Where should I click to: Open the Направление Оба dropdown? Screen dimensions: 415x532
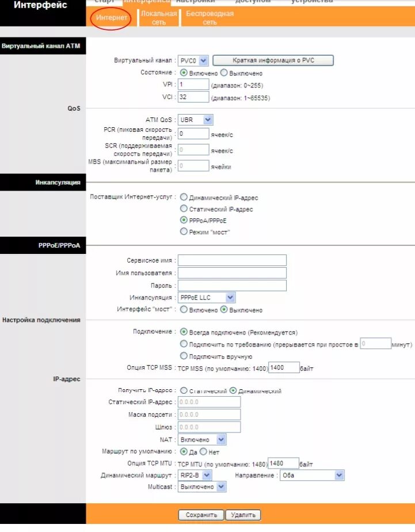click(312, 476)
